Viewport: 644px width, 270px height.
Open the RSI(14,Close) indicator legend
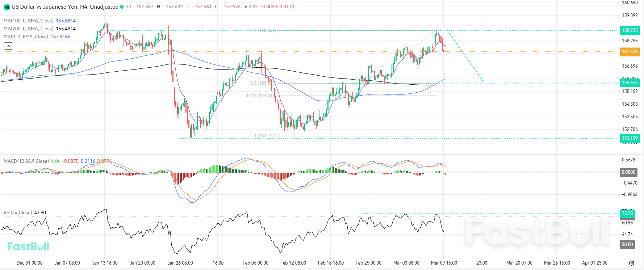tap(18, 213)
